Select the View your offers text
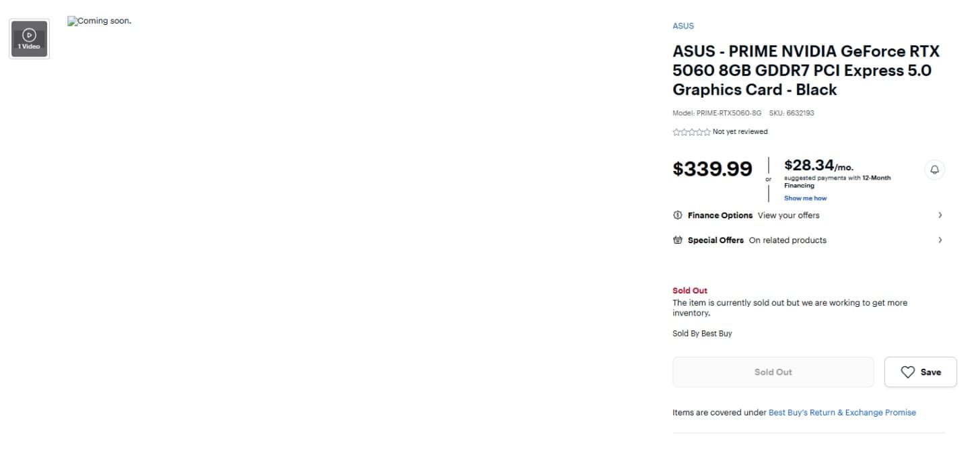Viewport: 980px width, 453px height. [x=788, y=215]
